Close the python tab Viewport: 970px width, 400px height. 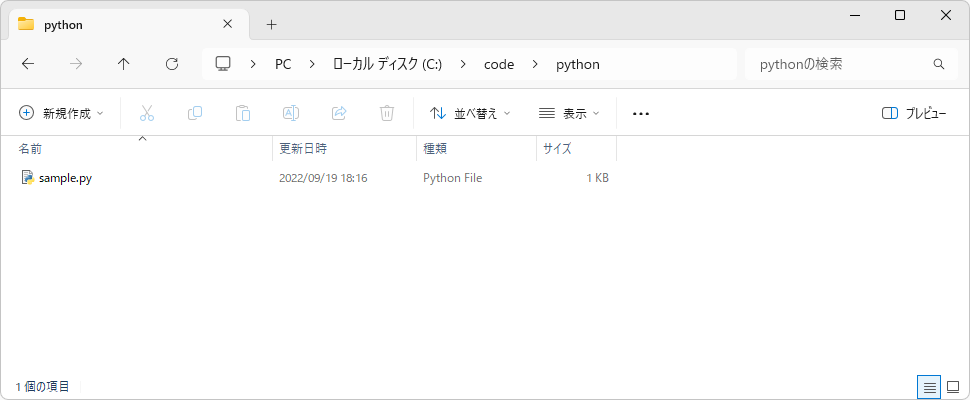tap(228, 25)
